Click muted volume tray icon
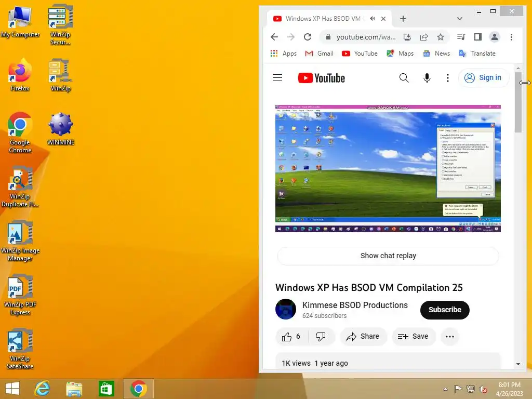This screenshot has width=532, height=399. tap(483, 389)
